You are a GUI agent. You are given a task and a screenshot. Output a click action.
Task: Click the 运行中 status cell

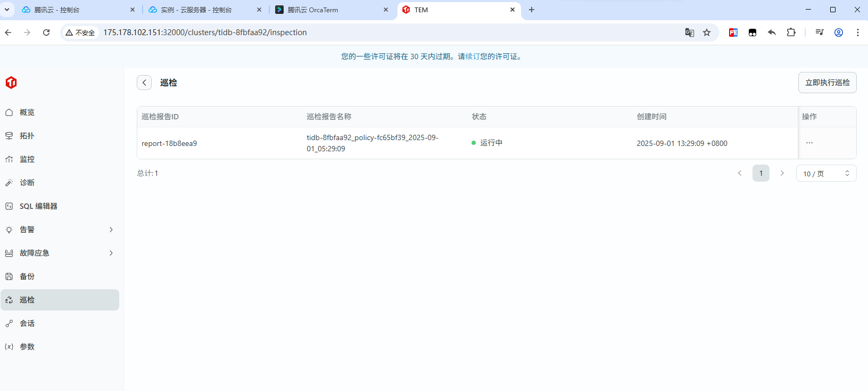[x=487, y=143]
